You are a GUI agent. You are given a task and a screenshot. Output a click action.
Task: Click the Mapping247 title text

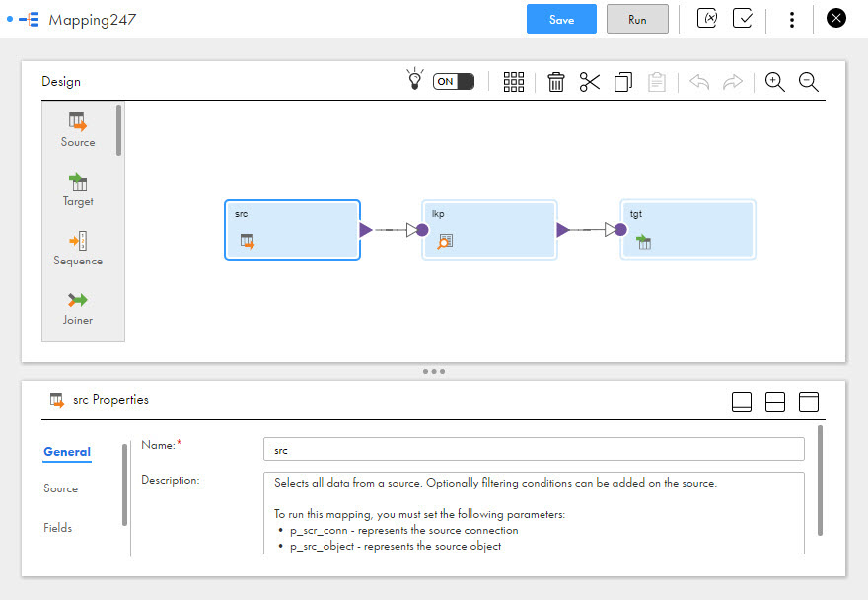click(x=93, y=20)
